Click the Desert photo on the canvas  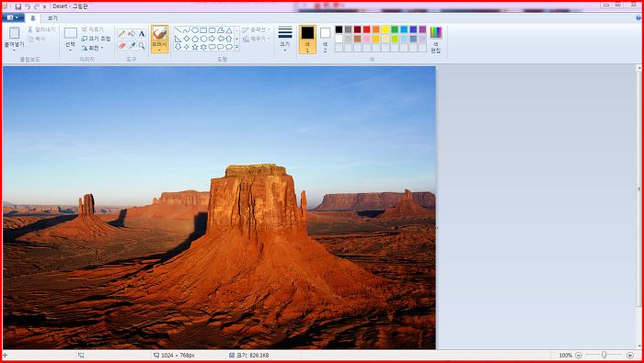click(x=219, y=208)
